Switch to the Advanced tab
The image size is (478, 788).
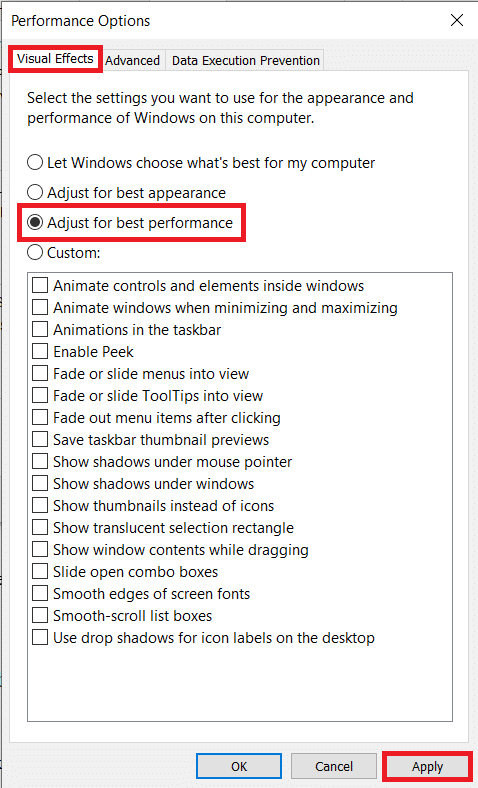(133, 61)
